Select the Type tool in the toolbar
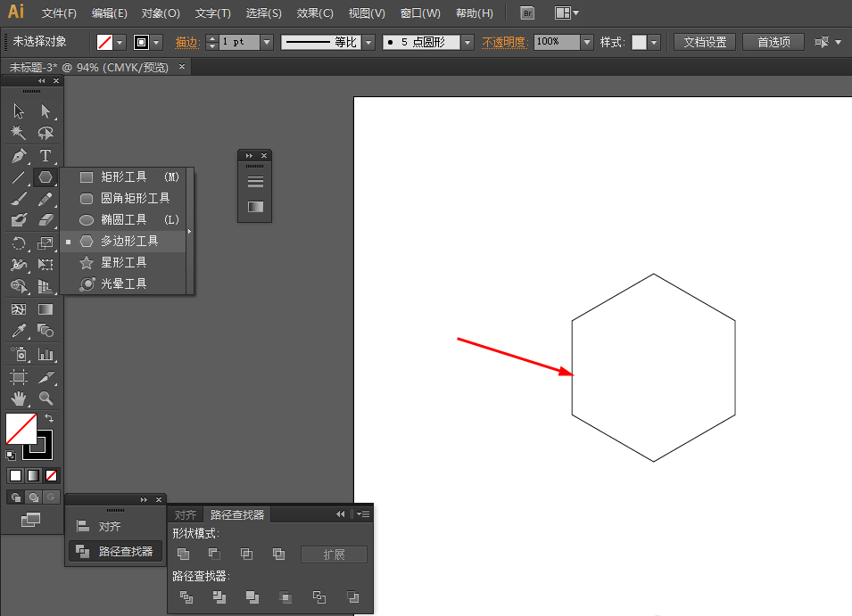The image size is (852, 616). (x=45, y=155)
